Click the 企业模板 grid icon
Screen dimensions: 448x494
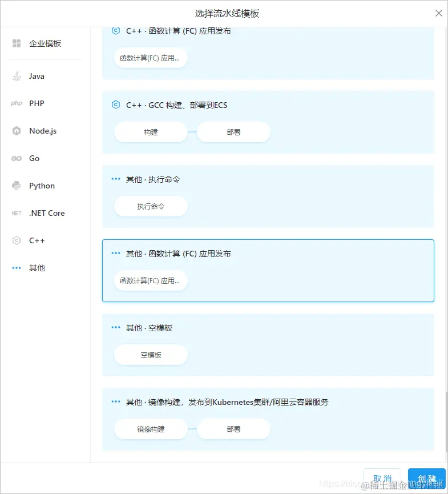click(16, 43)
